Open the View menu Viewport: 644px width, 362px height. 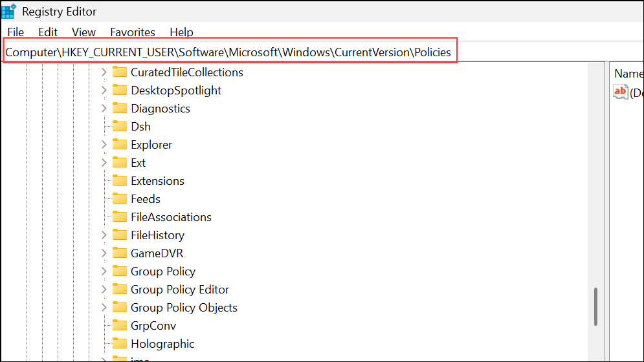(83, 32)
